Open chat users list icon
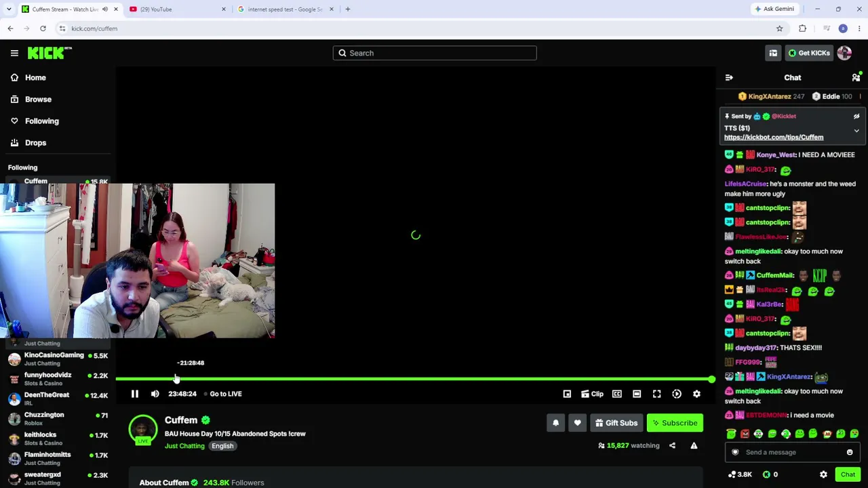Image resolution: width=868 pixels, height=488 pixels. tap(856, 78)
